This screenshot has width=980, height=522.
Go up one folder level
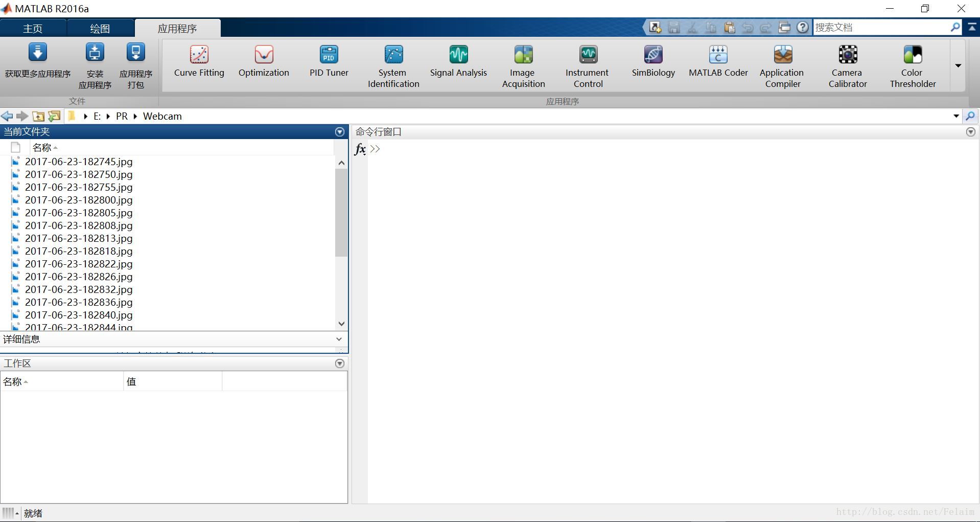pos(38,116)
